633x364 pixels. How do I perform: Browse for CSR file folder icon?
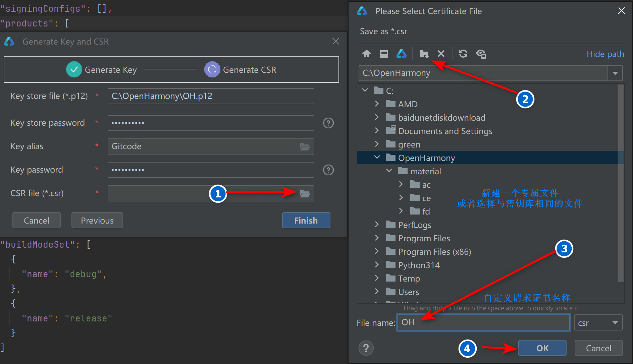pos(305,193)
